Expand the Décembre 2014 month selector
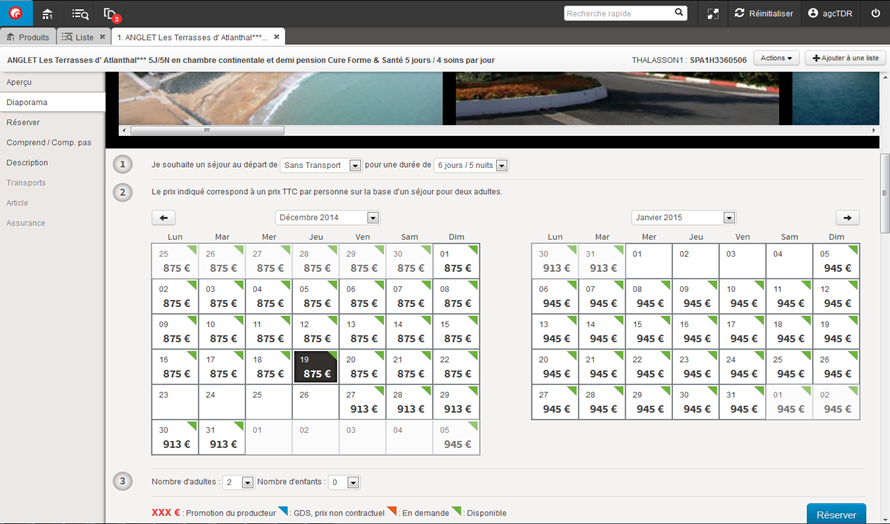The image size is (890, 524). (x=328, y=217)
